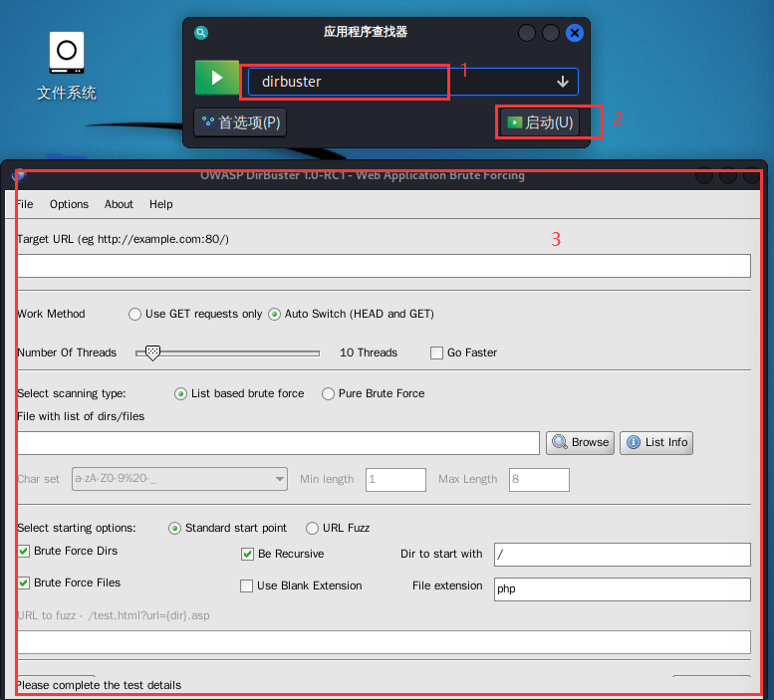Click the File extension field containing php

pyautogui.click(x=622, y=589)
